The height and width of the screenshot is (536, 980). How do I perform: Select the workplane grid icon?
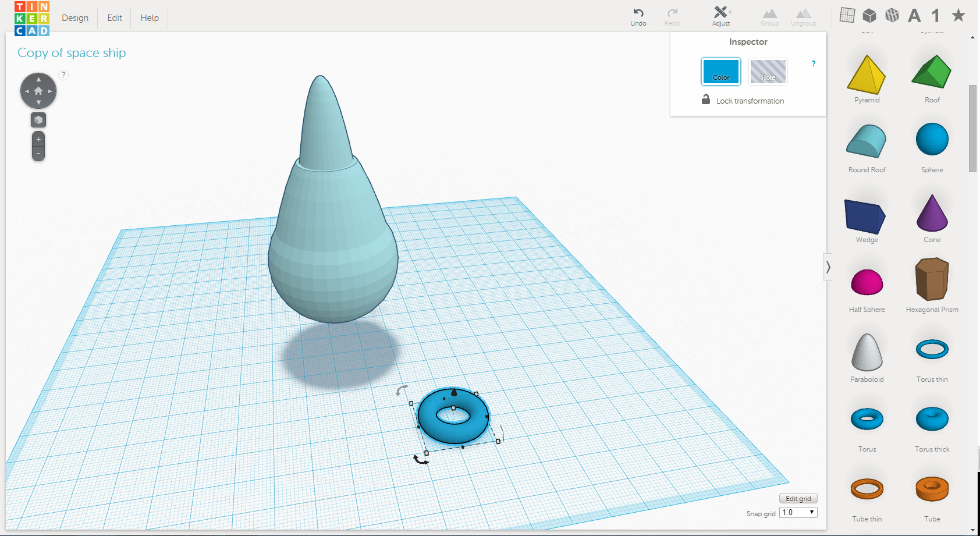847,15
